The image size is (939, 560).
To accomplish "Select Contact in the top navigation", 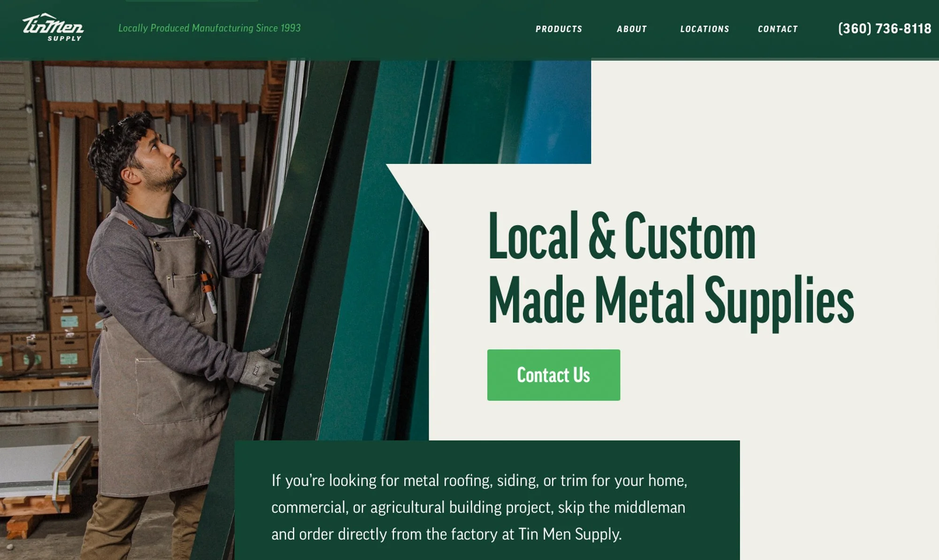I will (x=777, y=29).
